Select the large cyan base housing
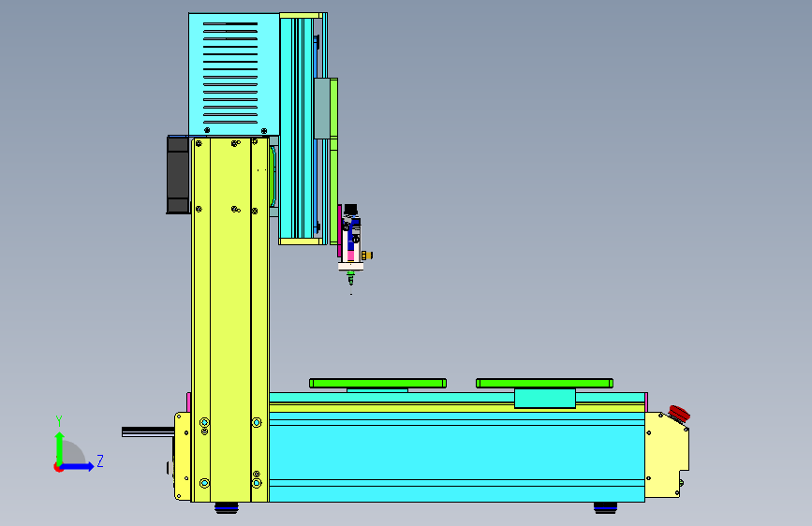 457,457
